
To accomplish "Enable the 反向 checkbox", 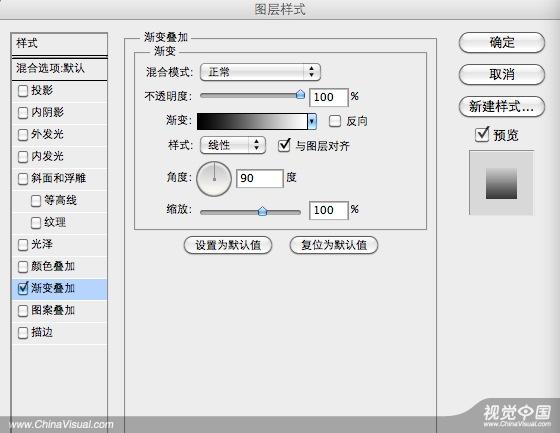I will [335, 121].
